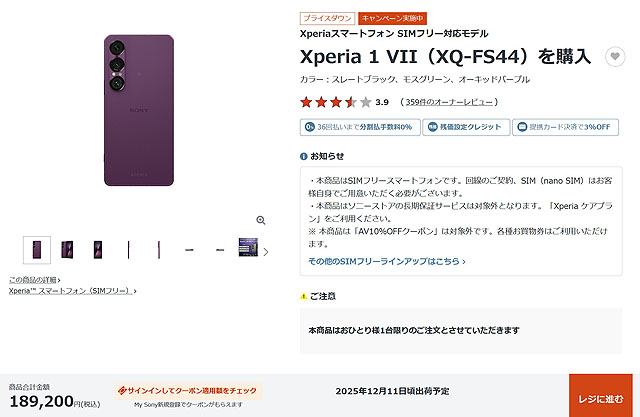Click the 0% installment fee icon badge
The image size is (640, 417).
pos(310,127)
